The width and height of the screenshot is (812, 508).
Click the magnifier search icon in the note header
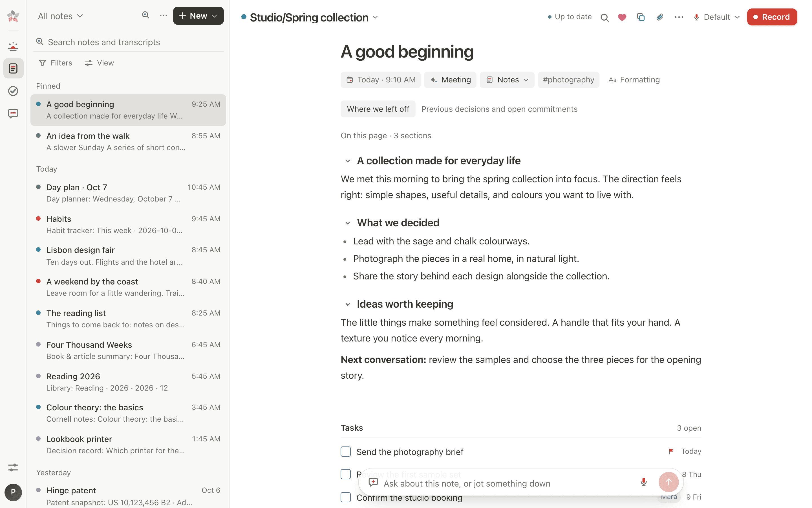604,17
